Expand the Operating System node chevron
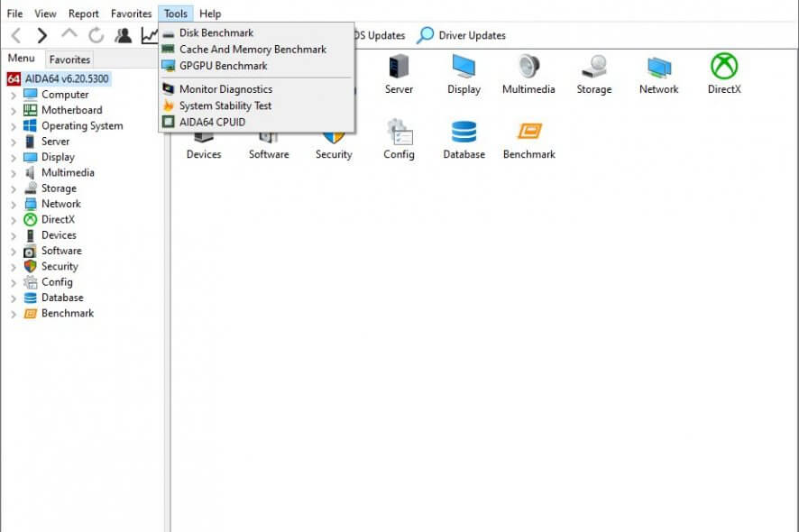This screenshot has width=799, height=532. pyautogui.click(x=14, y=126)
